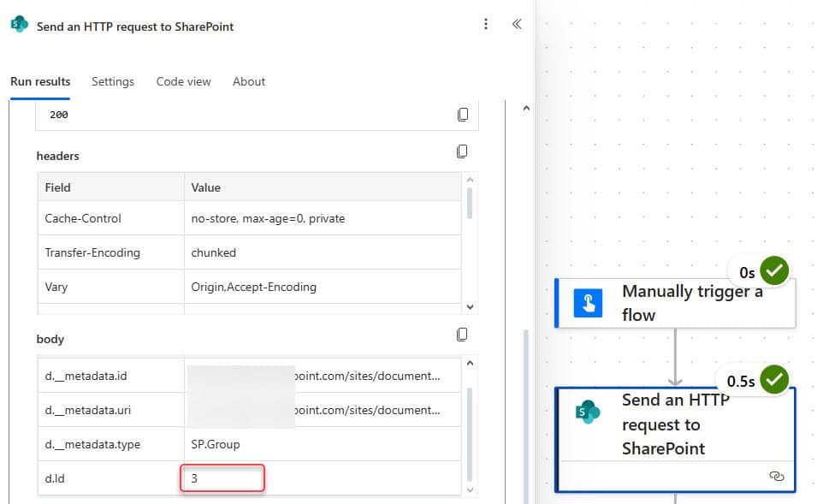The height and width of the screenshot is (504, 835).
Task: Click the green checkmark beside 0s
Action: [x=774, y=270]
